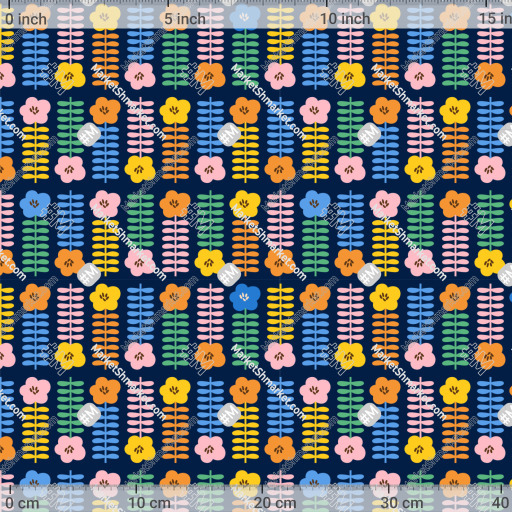
Task: Click the cut-off "40" centimeter label
Action: [502, 503]
